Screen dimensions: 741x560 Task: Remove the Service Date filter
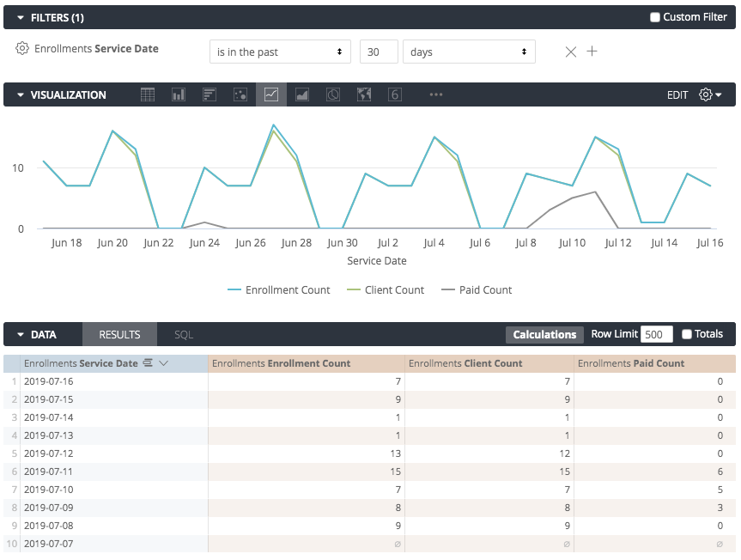(x=571, y=52)
